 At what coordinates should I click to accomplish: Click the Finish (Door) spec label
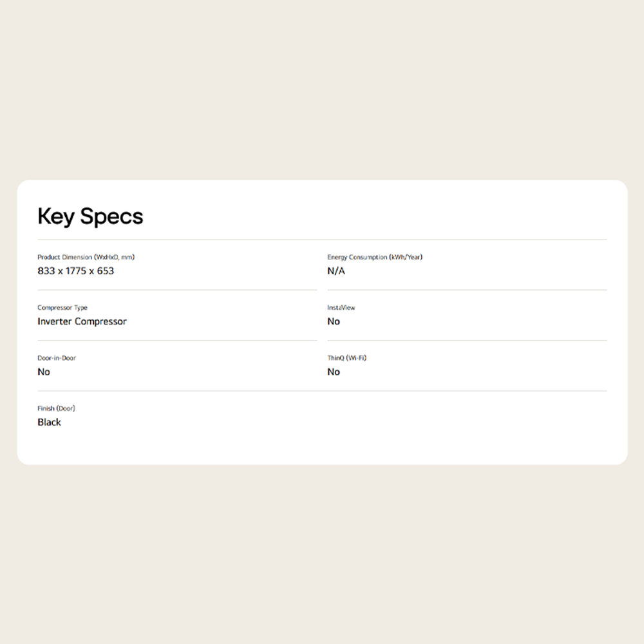[x=56, y=408]
